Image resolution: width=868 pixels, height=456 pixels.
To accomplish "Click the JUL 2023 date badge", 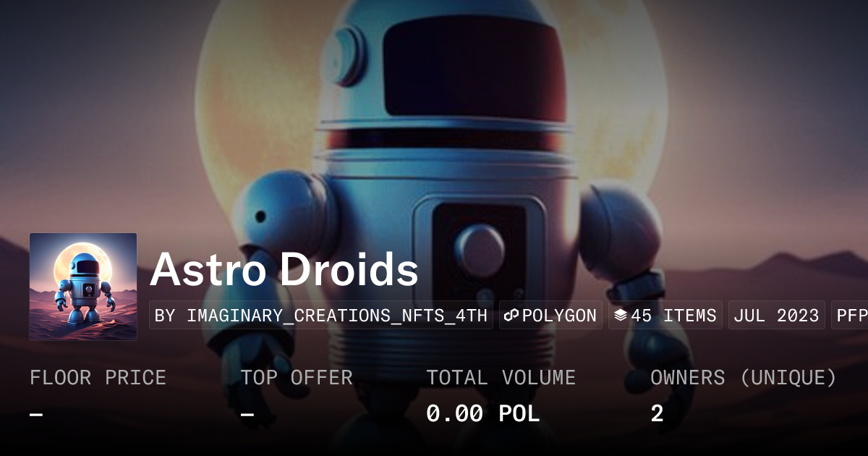I will pos(777,316).
